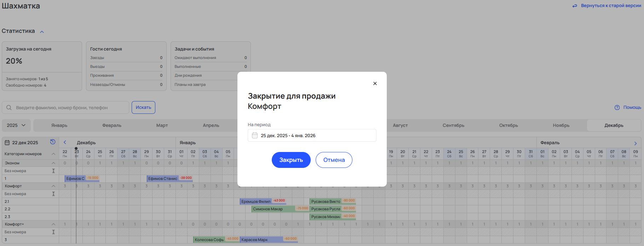Click Комфорт+ 'Без номера' expand rows icon

coord(53,232)
